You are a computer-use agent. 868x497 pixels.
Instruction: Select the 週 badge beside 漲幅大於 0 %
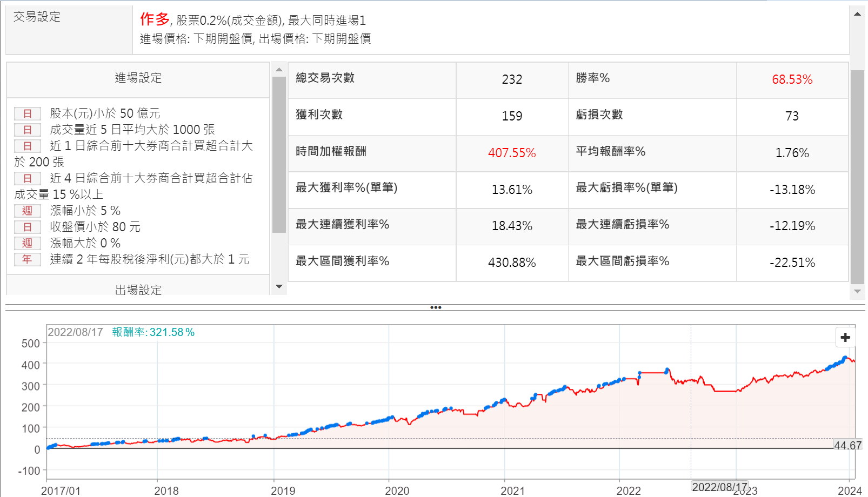27,243
